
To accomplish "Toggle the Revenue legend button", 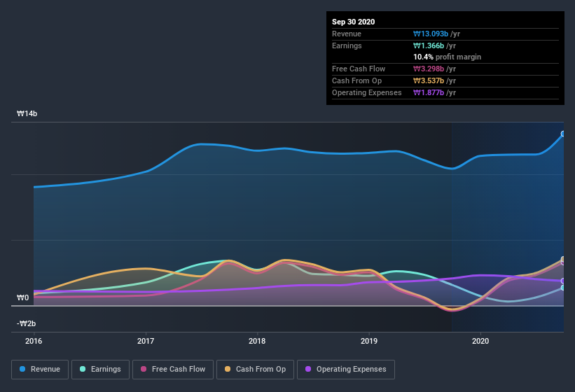I will click(40, 370).
